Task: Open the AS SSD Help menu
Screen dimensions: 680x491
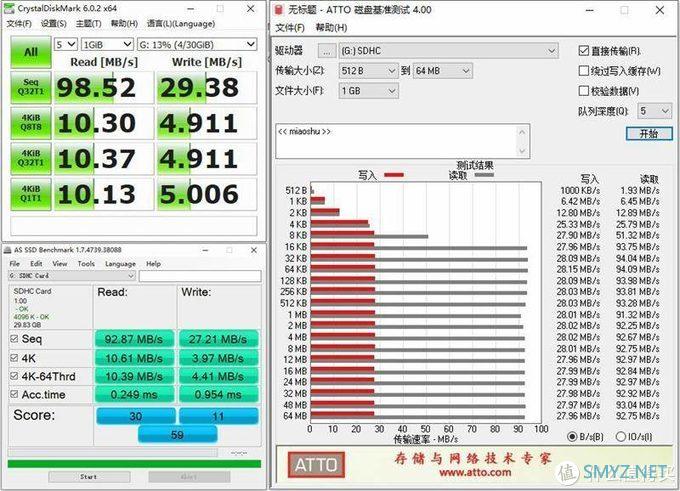Action: (x=153, y=264)
